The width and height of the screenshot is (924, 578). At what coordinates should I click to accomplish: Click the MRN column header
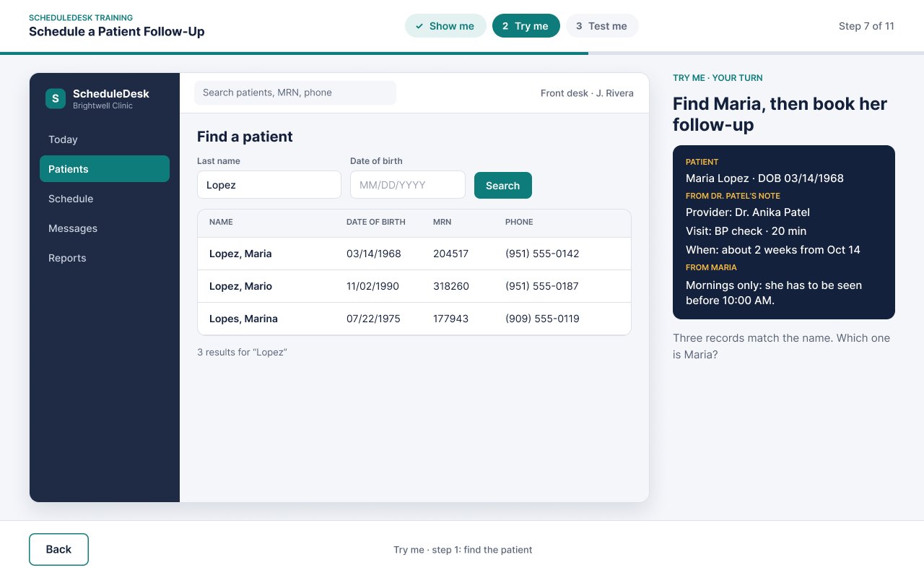443,222
